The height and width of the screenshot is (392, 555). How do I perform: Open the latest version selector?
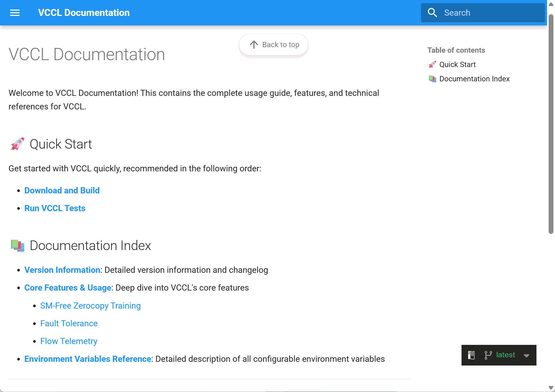coord(505,355)
